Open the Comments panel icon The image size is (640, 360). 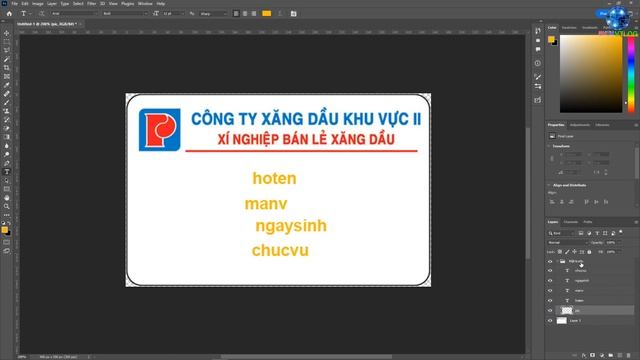click(x=538, y=49)
